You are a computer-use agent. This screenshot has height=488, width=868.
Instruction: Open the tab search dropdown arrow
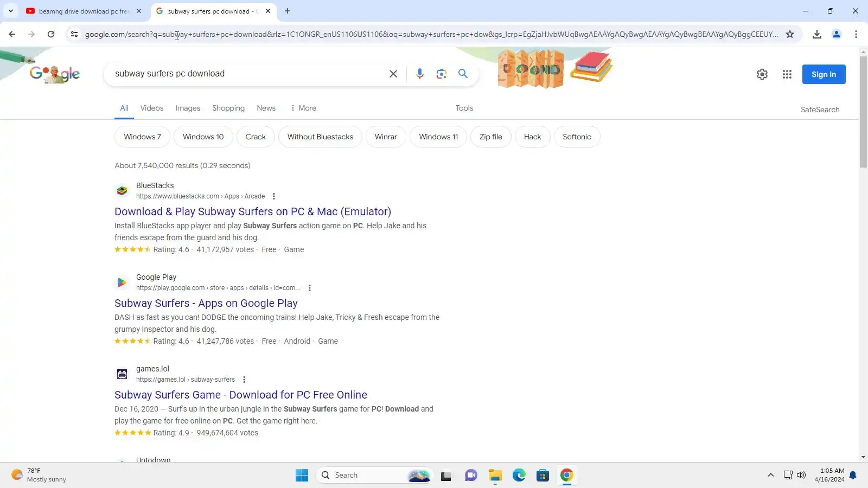click(11, 11)
